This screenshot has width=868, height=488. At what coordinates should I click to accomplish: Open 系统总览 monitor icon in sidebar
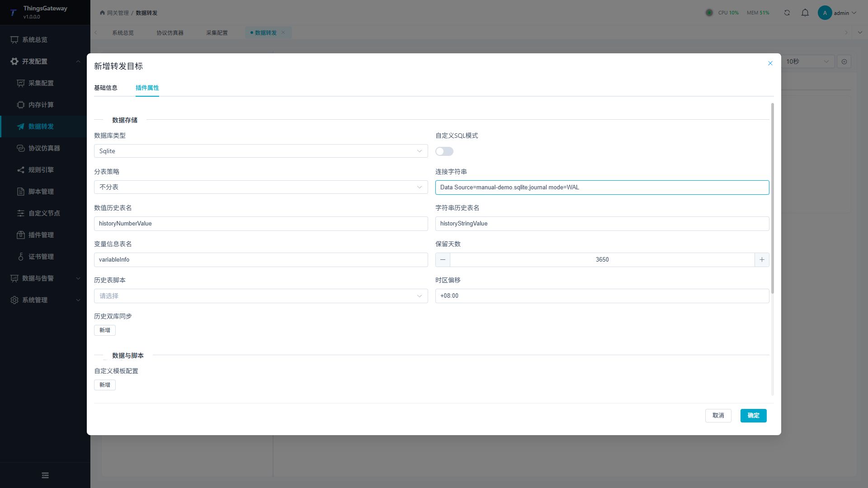[x=14, y=40]
